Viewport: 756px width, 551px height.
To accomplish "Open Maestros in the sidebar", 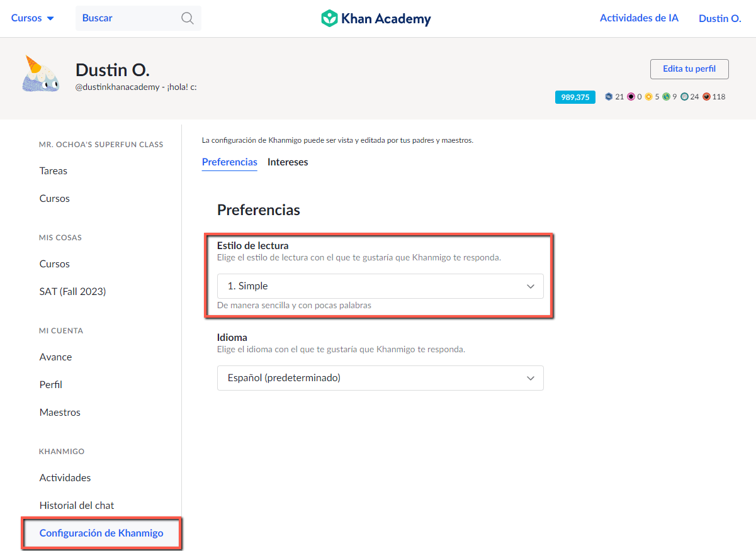I will click(x=60, y=413).
